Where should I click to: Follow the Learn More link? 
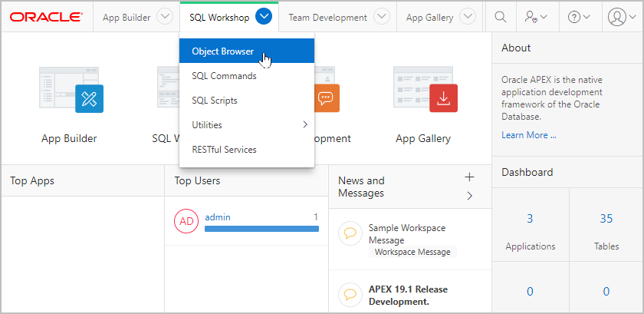(529, 135)
